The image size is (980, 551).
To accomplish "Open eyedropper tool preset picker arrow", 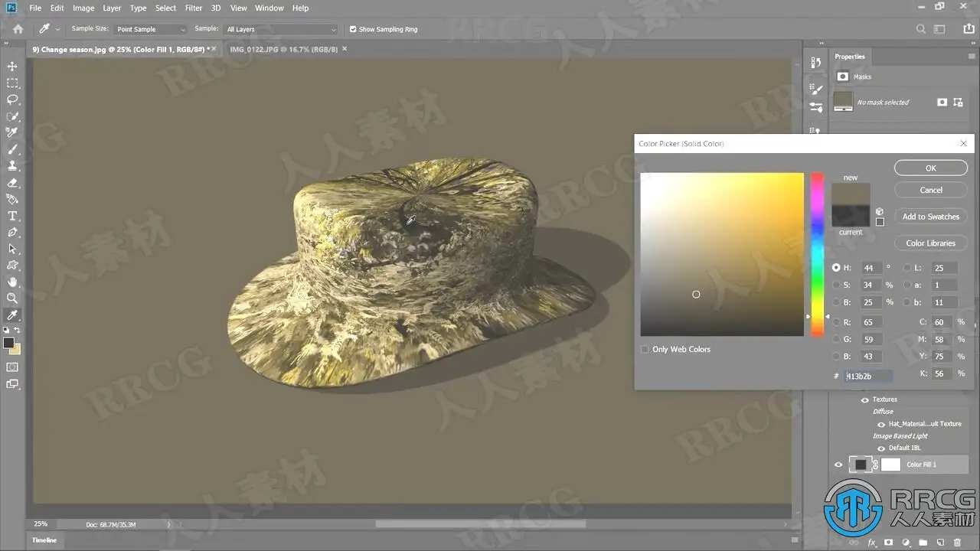I will pos(57,29).
